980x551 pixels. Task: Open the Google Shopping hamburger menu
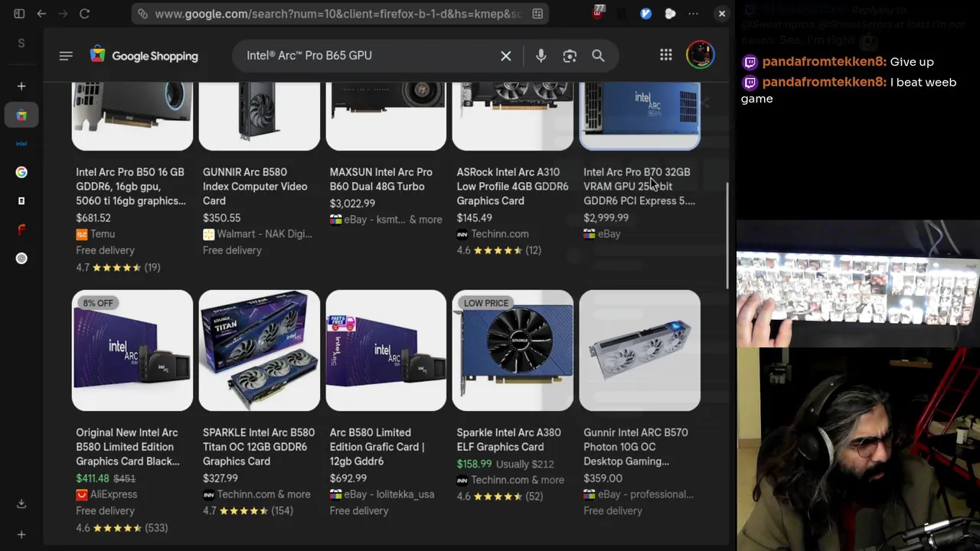click(66, 56)
